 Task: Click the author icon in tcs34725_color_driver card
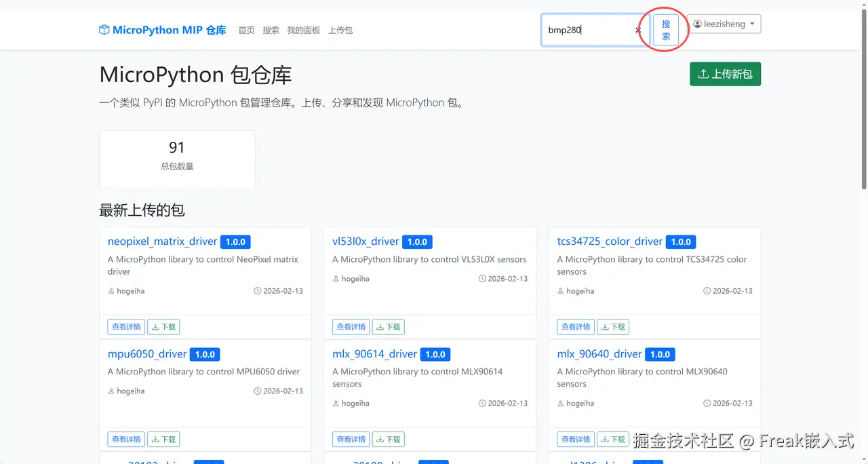561,291
